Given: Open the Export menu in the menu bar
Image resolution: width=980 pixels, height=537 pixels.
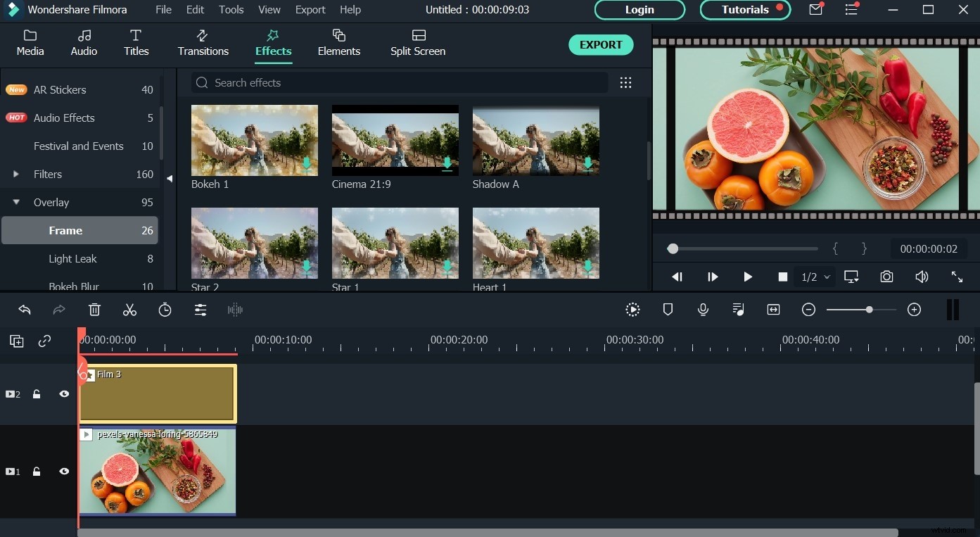Looking at the screenshot, I should 310,9.
